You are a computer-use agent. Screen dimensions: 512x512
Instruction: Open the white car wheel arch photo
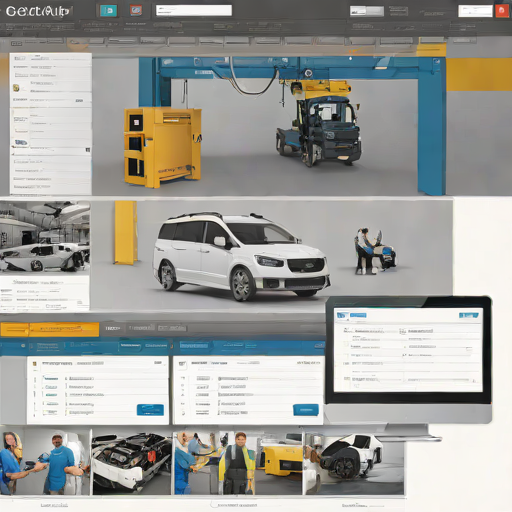pos(354,463)
